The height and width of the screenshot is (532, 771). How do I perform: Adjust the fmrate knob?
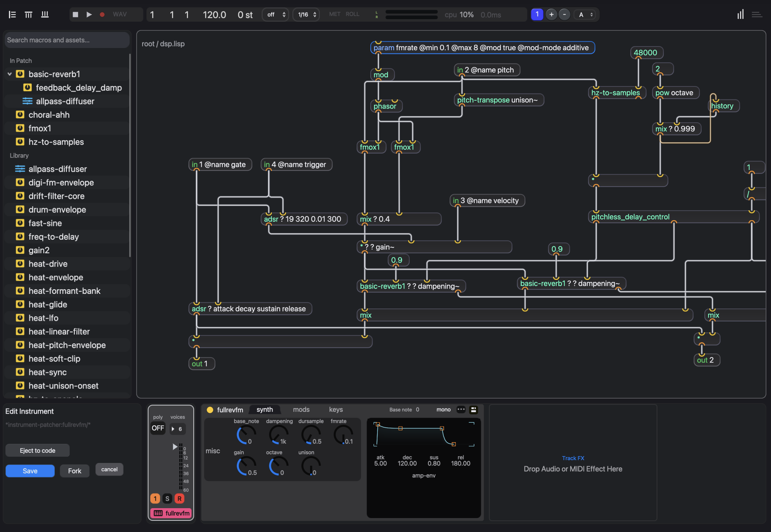tap(343, 435)
